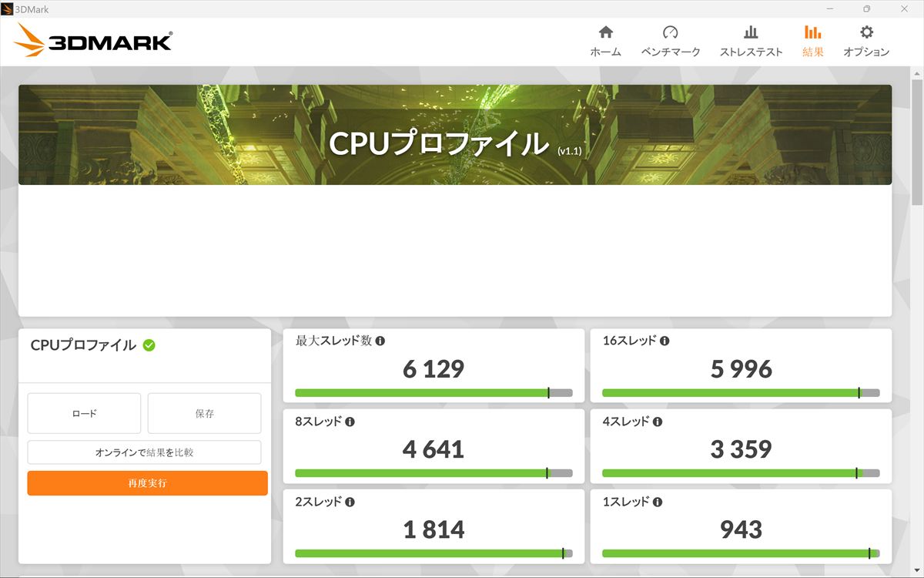Open the ストレステスト stress test tab
The width and height of the screenshot is (924, 578).
click(751, 42)
